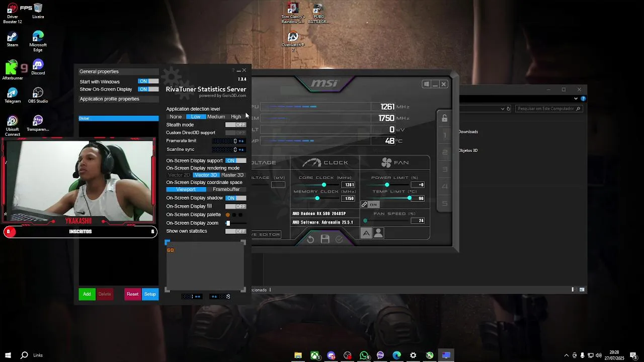The height and width of the screenshot is (362, 644).
Task: Click the OSD horizontal position stepper arrows
Action: (x=198, y=297)
